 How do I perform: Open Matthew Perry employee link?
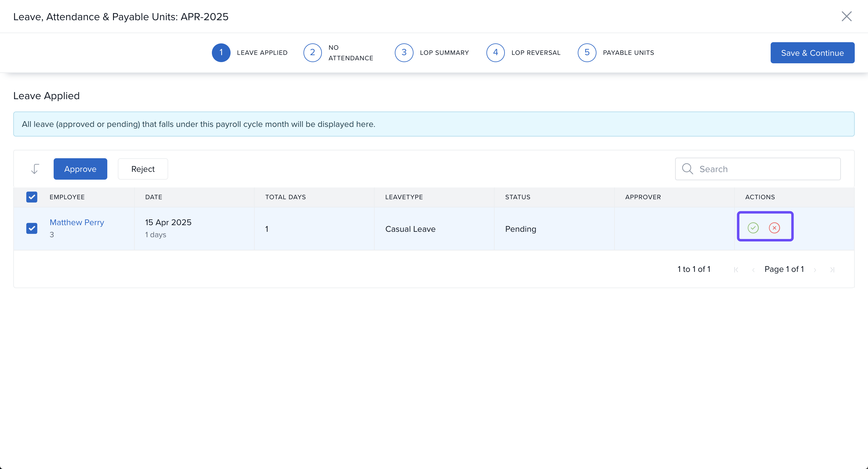(77, 222)
